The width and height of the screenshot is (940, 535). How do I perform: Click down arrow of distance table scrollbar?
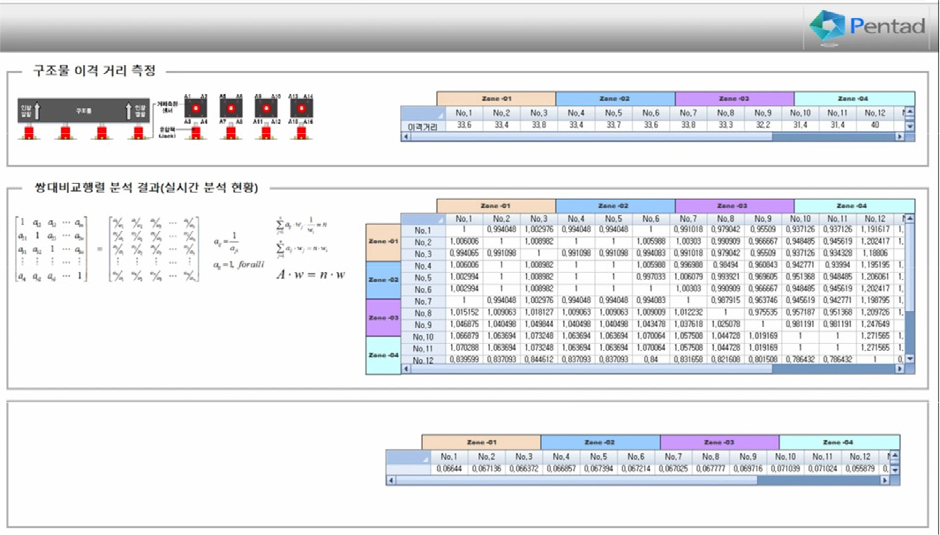coord(909,127)
